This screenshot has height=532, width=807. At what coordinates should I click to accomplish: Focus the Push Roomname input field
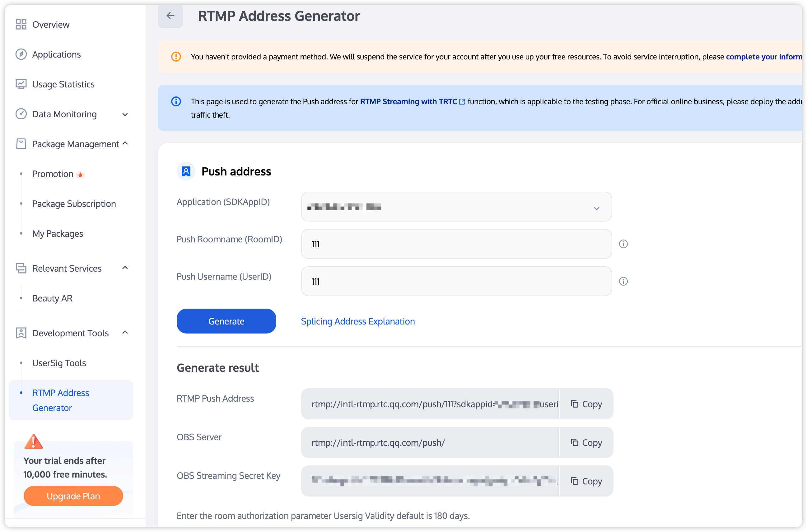click(x=456, y=244)
